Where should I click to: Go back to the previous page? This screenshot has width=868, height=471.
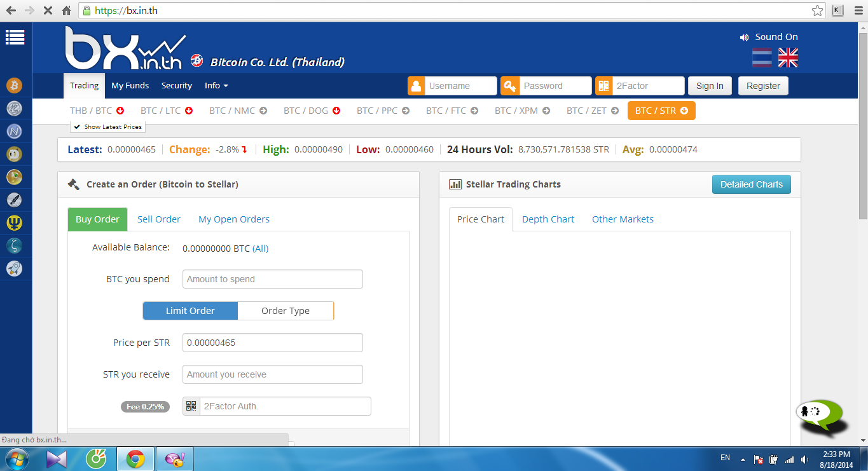11,11
